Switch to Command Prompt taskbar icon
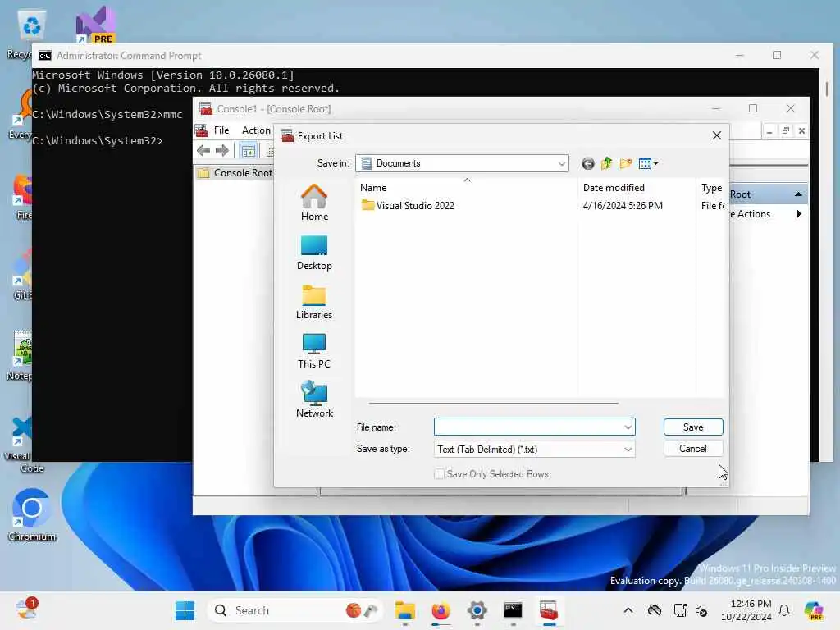This screenshot has height=630, width=840. [514, 610]
